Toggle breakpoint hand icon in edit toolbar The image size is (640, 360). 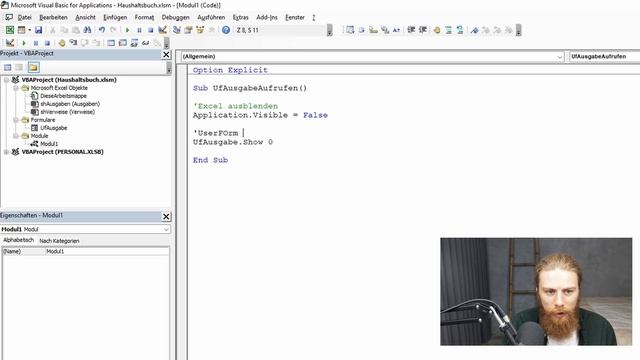coord(437,30)
